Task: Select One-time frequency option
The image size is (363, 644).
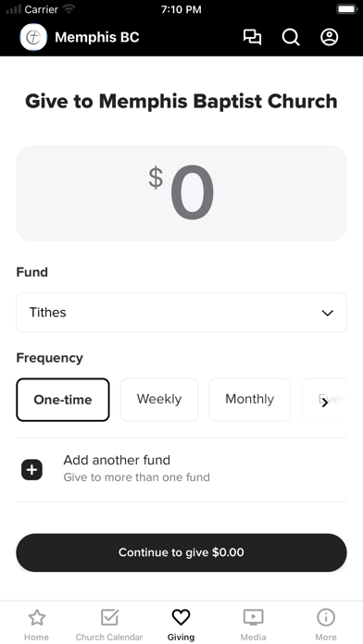Action: pyautogui.click(x=63, y=400)
